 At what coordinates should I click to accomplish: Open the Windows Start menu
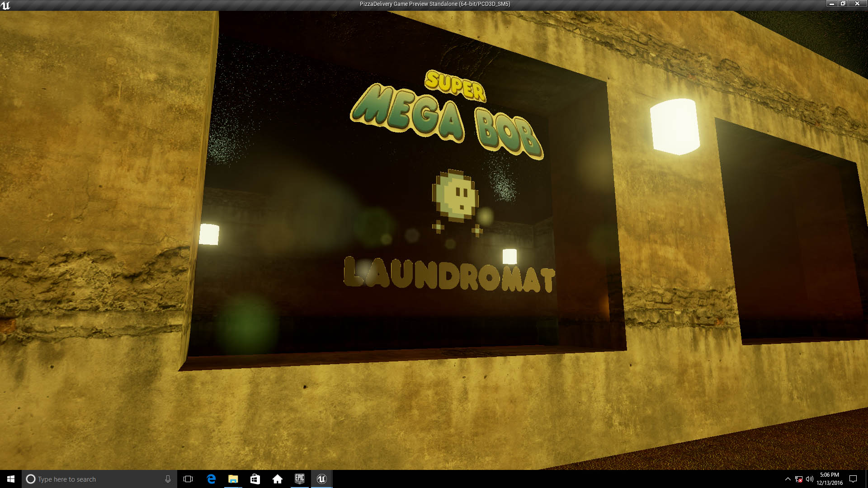(x=11, y=479)
